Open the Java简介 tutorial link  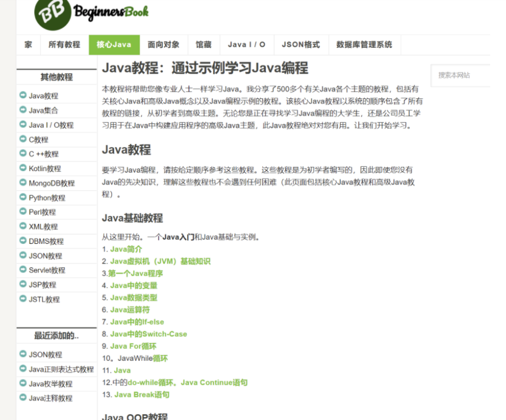(x=126, y=249)
